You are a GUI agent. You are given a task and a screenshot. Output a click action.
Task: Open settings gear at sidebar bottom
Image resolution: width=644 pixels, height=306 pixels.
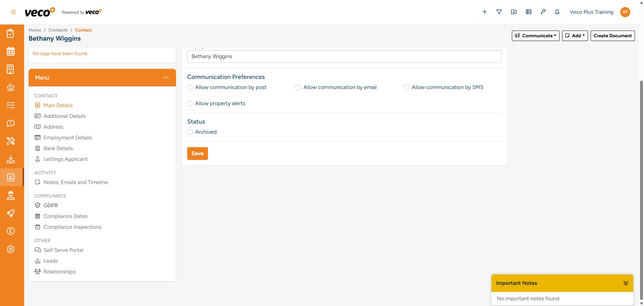[11, 249]
